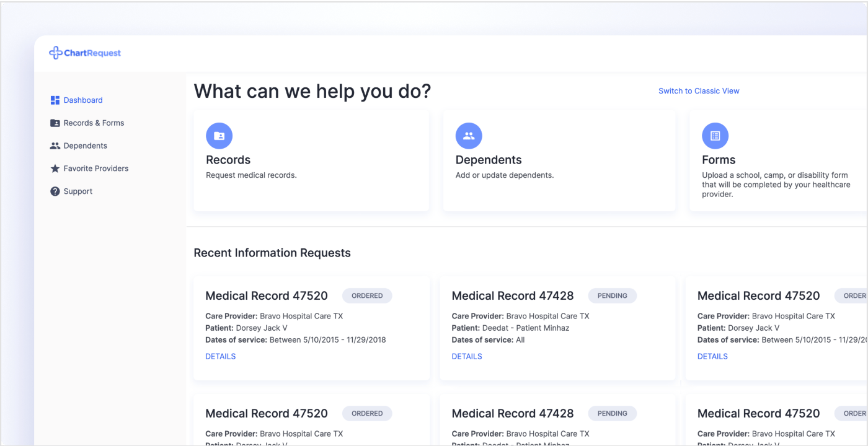Open DETAILS on leftmost Medical Record 47520 card

[x=221, y=356]
